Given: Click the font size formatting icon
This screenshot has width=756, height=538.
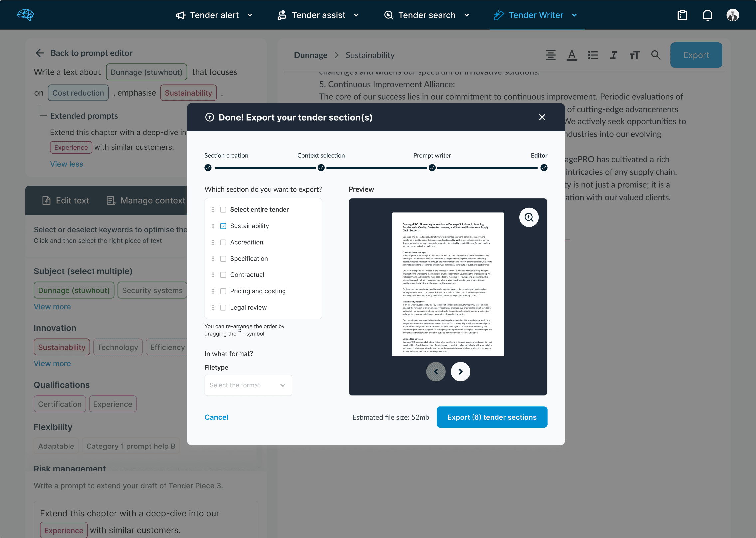Looking at the screenshot, I should click(x=634, y=55).
